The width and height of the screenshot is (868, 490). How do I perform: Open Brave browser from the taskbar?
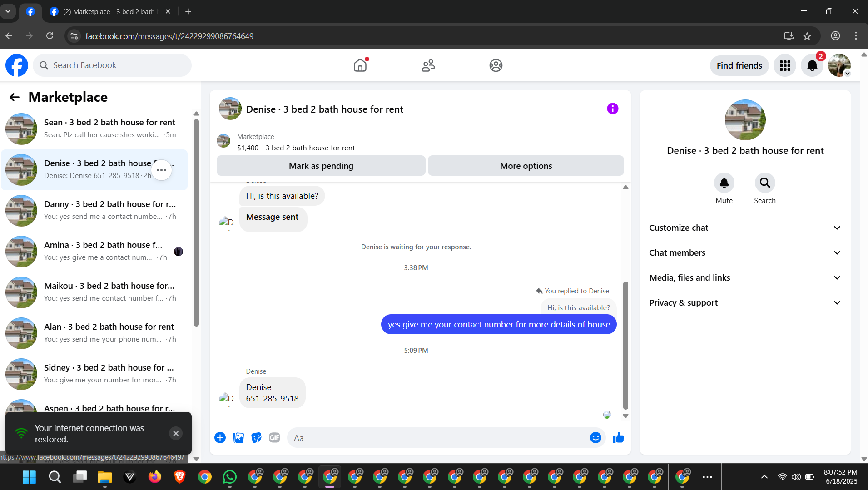[x=180, y=477]
